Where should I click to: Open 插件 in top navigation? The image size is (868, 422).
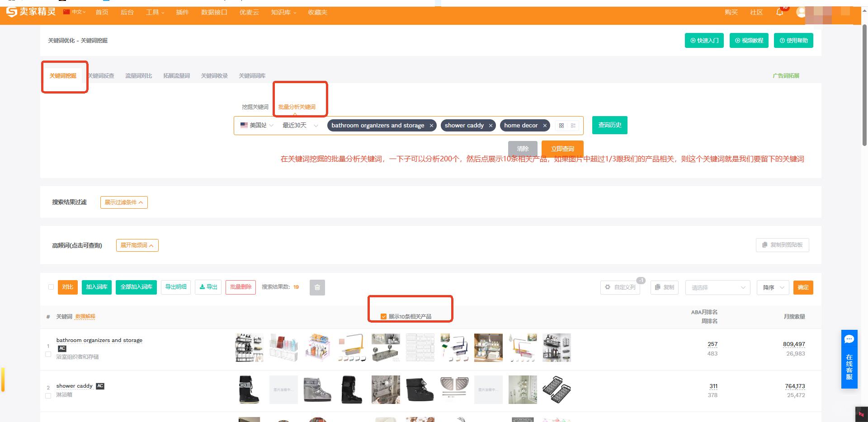[182, 12]
